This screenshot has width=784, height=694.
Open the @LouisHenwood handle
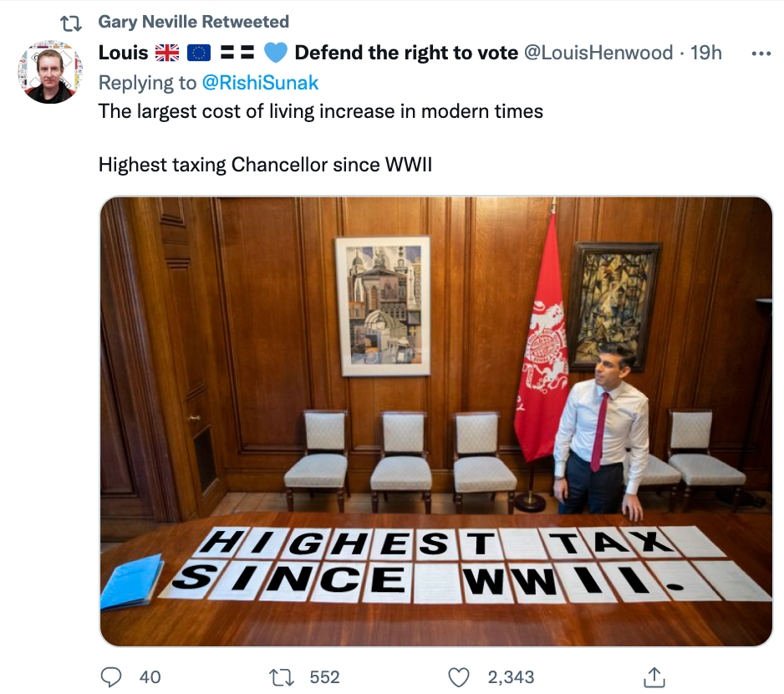598,53
